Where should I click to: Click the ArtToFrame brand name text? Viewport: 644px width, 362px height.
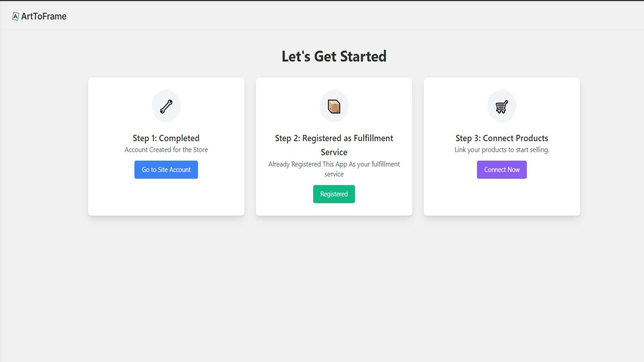point(44,16)
